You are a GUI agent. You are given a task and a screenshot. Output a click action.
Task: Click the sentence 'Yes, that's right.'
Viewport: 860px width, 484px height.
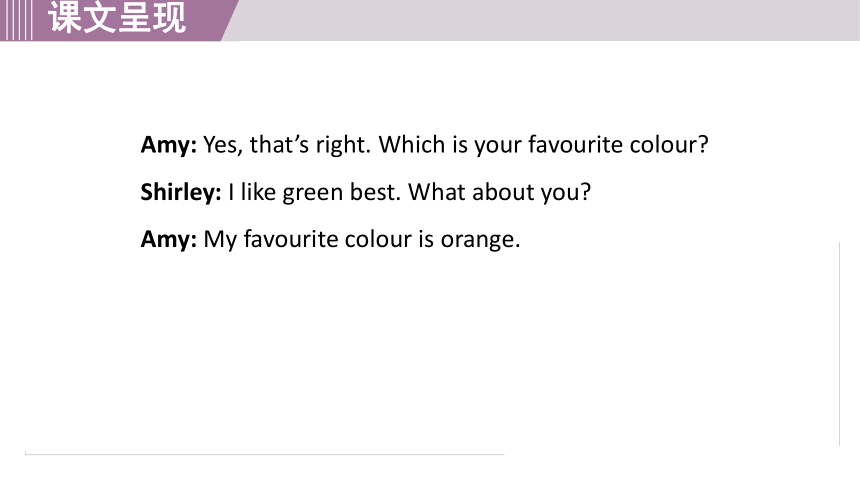tap(287, 145)
